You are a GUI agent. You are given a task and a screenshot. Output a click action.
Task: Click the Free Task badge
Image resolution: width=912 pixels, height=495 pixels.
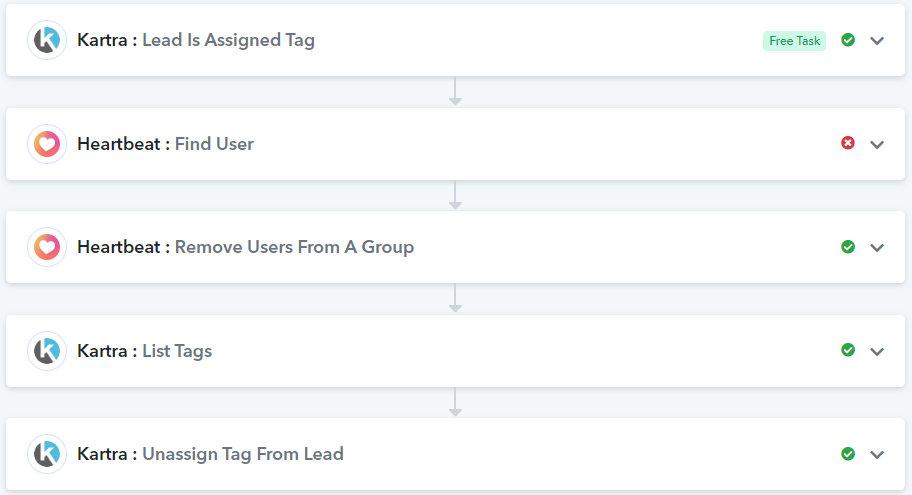tap(795, 41)
